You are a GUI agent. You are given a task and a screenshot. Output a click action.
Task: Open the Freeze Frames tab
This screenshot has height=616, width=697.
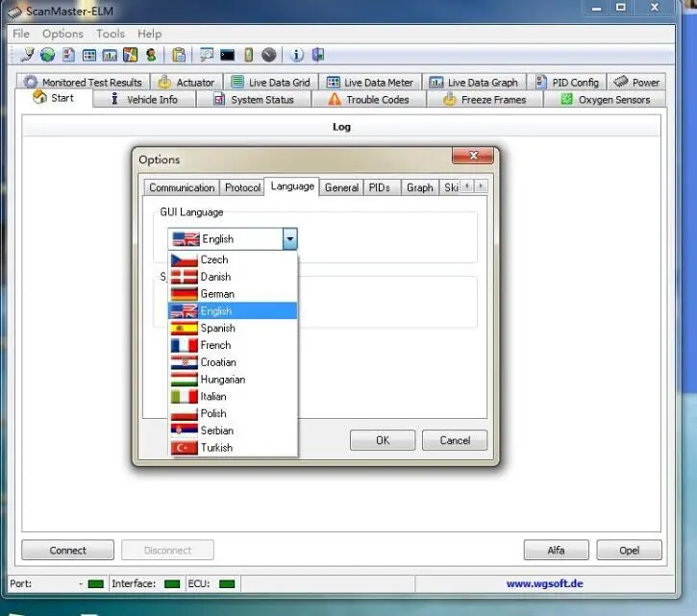(x=485, y=100)
